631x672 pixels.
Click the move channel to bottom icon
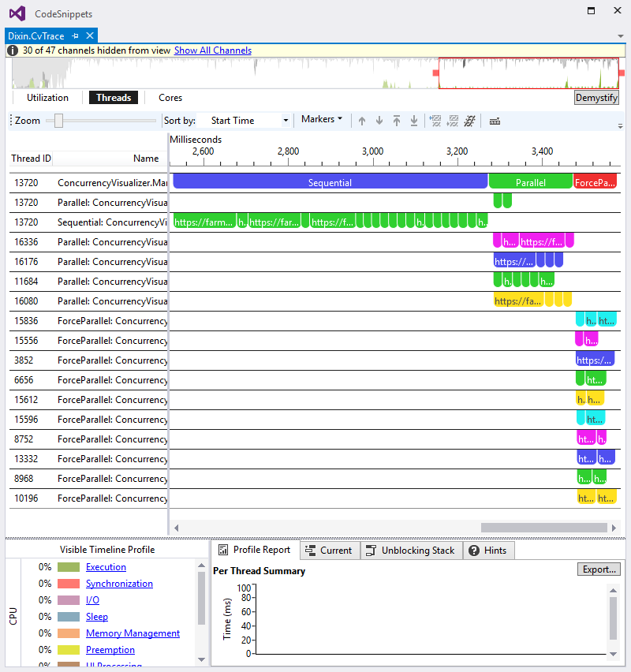pyautogui.click(x=413, y=121)
